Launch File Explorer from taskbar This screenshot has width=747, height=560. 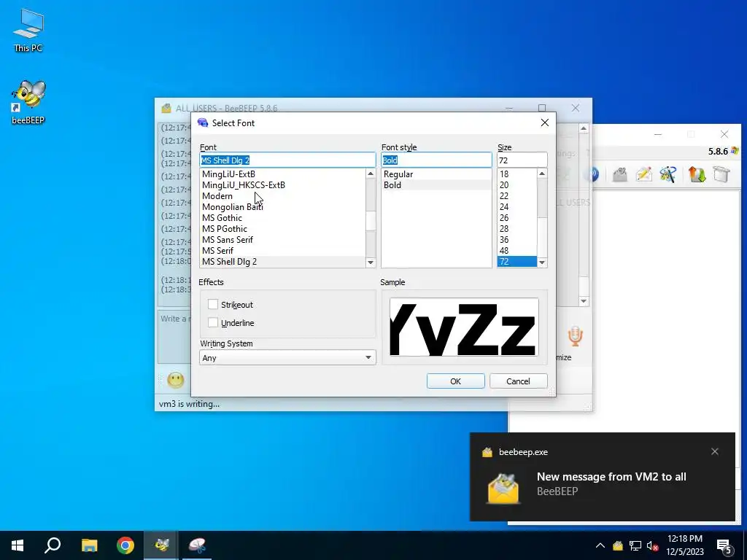(x=89, y=545)
